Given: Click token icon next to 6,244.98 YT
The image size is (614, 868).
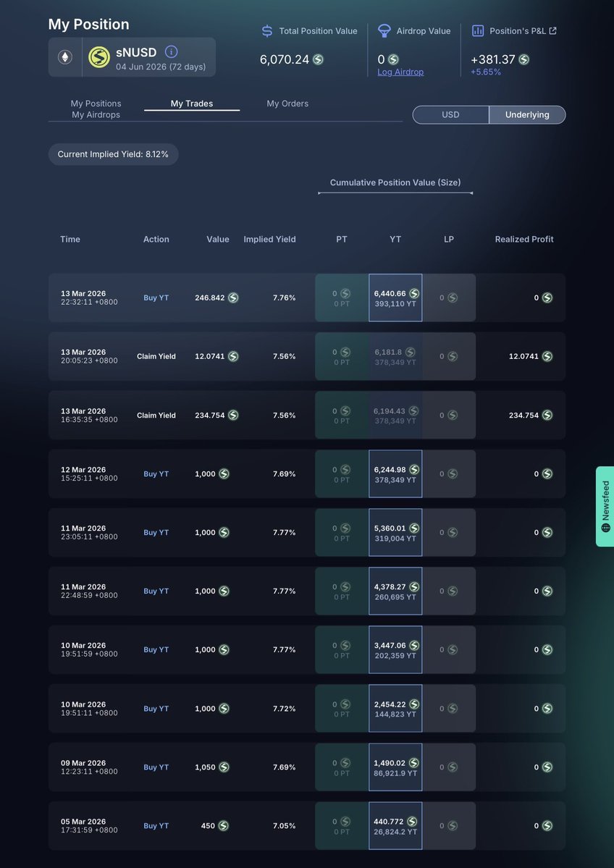Looking at the screenshot, I should tap(414, 469).
